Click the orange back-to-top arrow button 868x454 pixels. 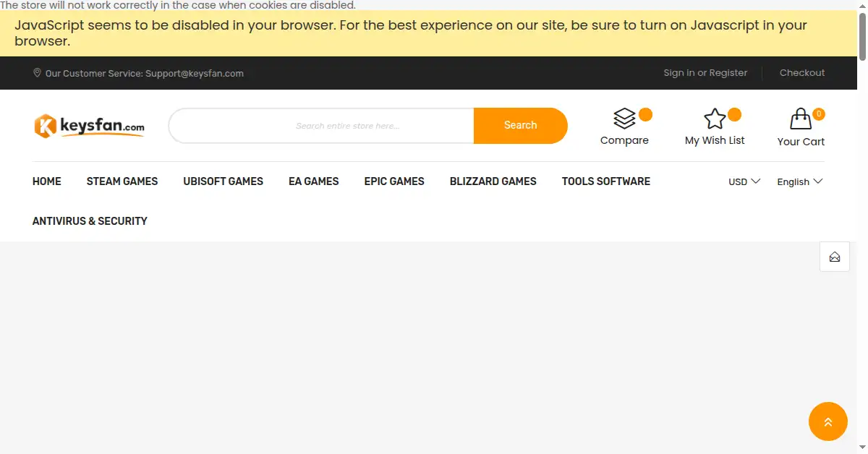tap(828, 421)
